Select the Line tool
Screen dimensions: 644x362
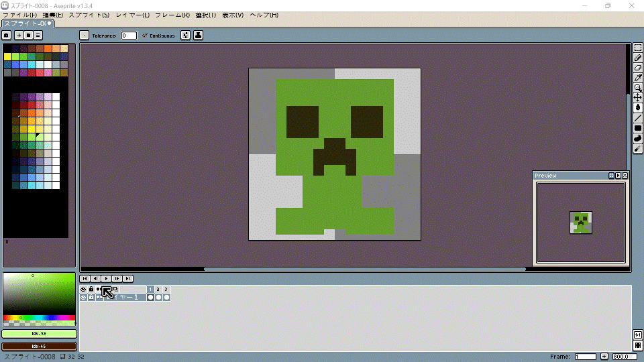(638, 118)
